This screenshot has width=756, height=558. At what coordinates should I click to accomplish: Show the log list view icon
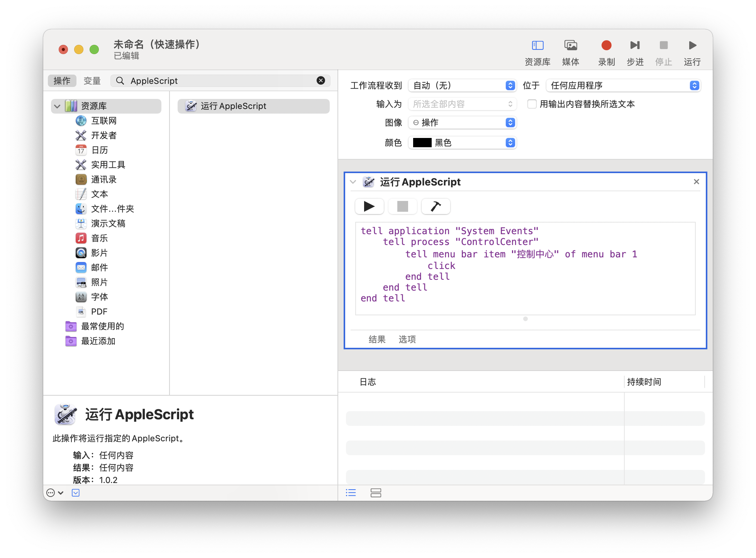click(351, 493)
